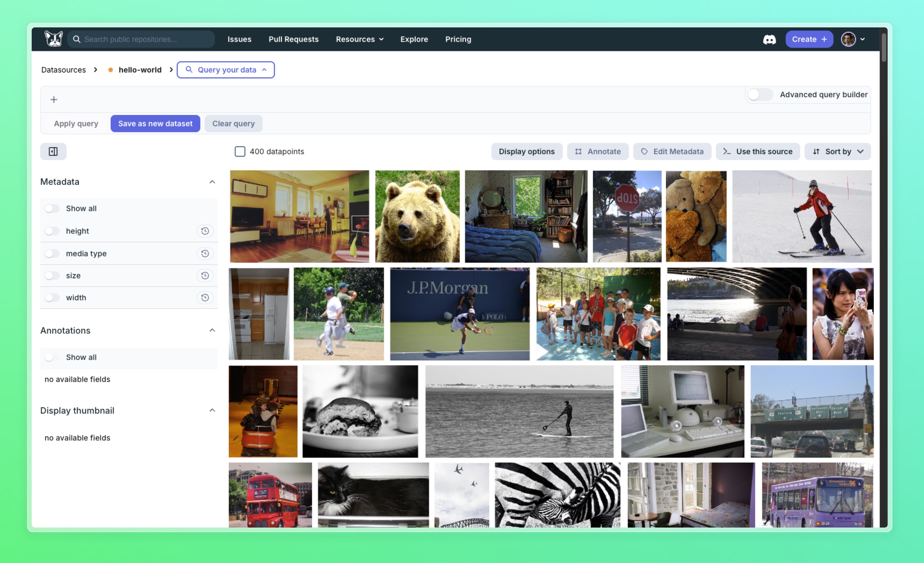This screenshot has height=563, width=924.
Task: Click the DagsHub dog logo
Action: 54,39
